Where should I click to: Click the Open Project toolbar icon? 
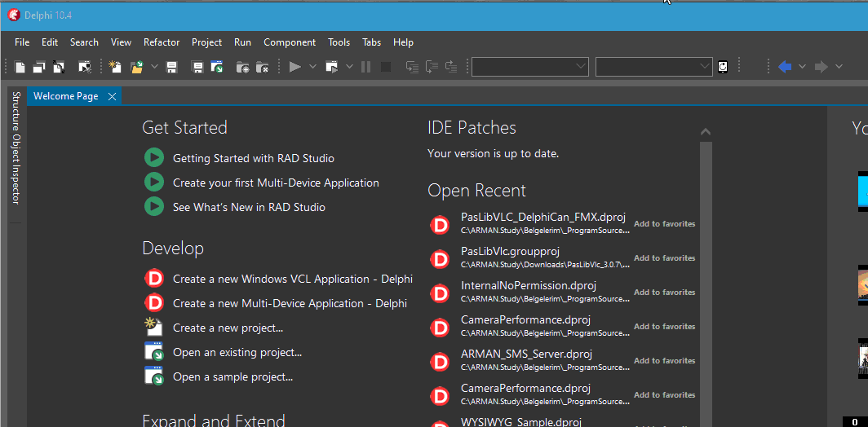[x=216, y=67]
